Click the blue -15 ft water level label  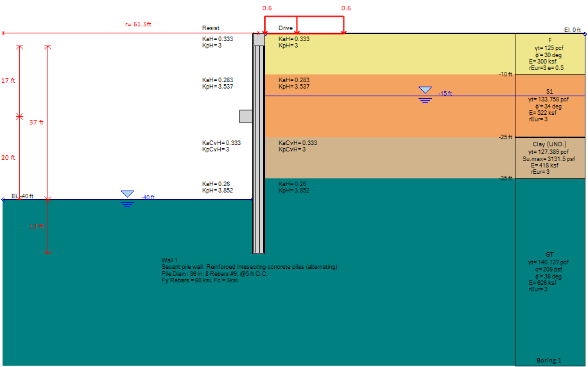445,93
